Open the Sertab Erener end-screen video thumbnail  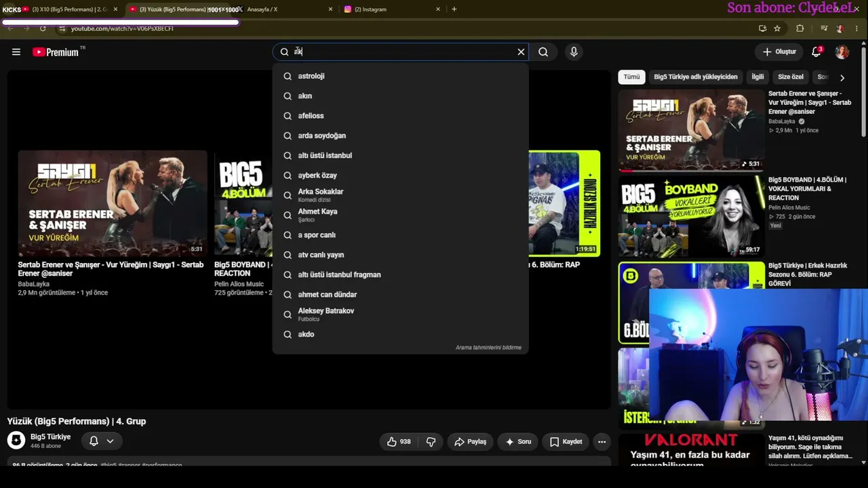click(x=113, y=203)
